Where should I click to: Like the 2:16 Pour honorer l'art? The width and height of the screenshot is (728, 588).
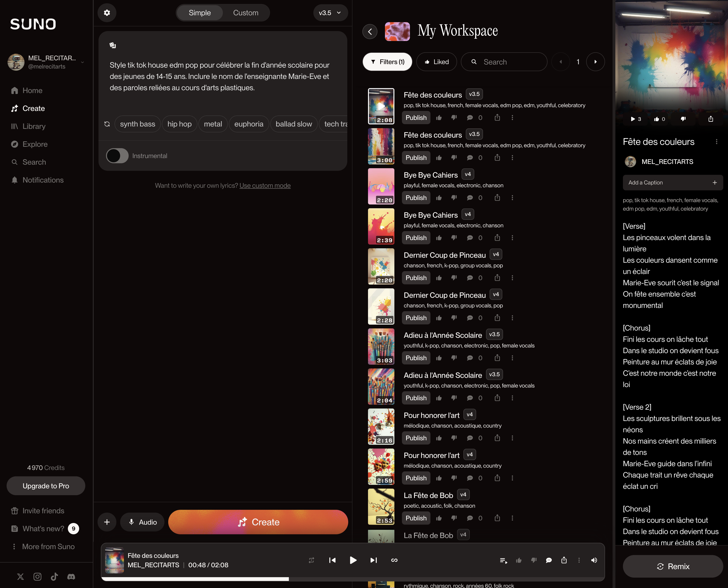click(x=439, y=438)
